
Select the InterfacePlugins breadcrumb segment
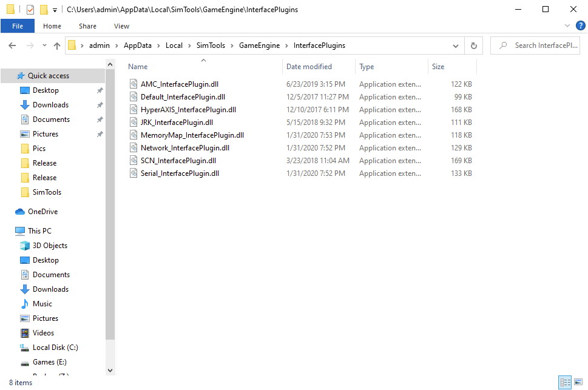pyautogui.click(x=320, y=45)
